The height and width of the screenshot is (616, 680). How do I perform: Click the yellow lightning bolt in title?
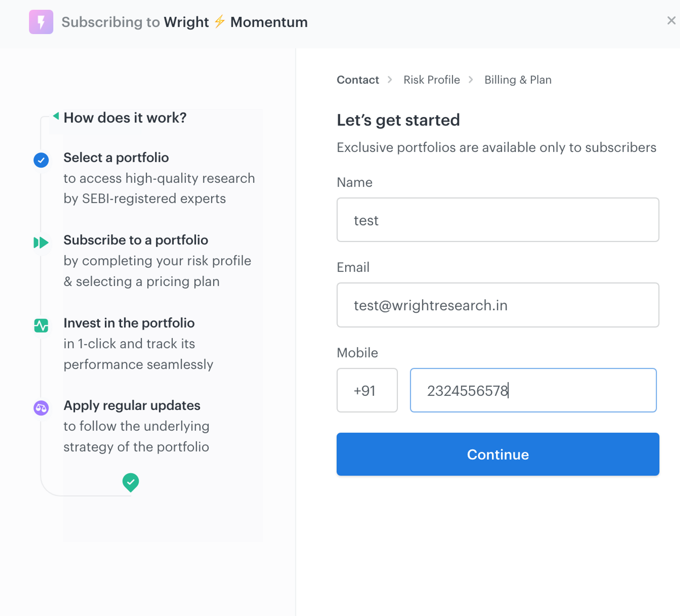pos(220,22)
